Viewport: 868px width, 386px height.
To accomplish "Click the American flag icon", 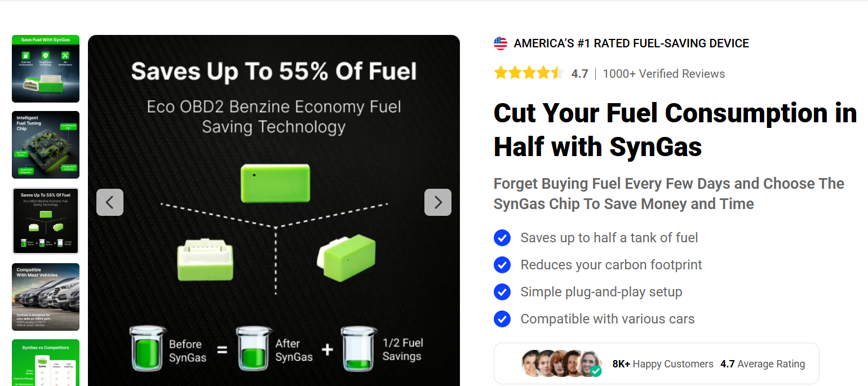I will pyautogui.click(x=501, y=43).
